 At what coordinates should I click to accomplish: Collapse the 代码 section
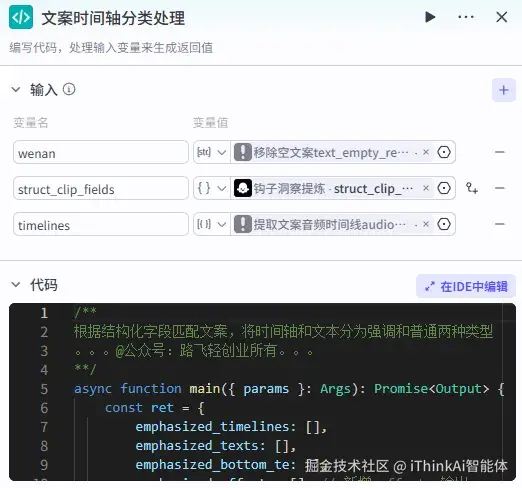16,284
